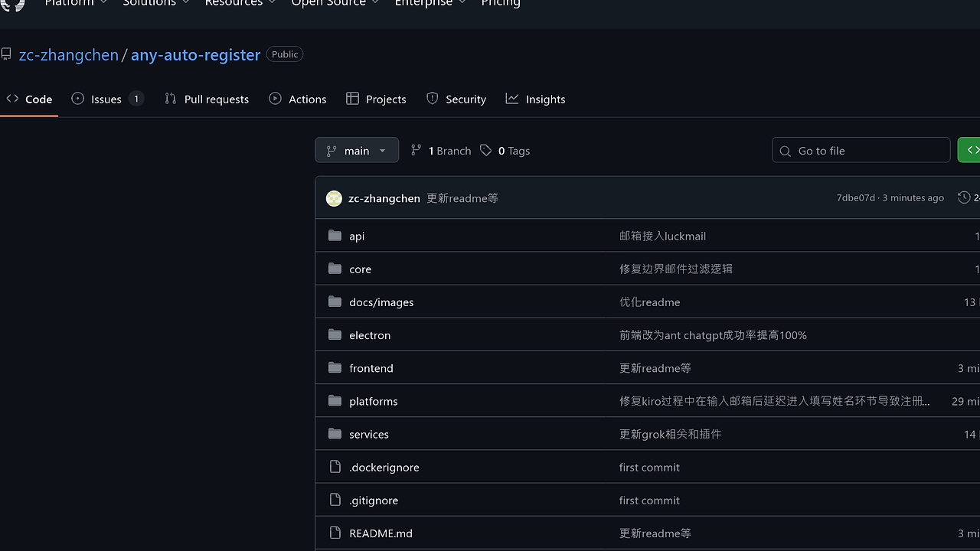Open commit history clock icon
Image resolution: width=980 pixels, height=551 pixels.
point(964,197)
